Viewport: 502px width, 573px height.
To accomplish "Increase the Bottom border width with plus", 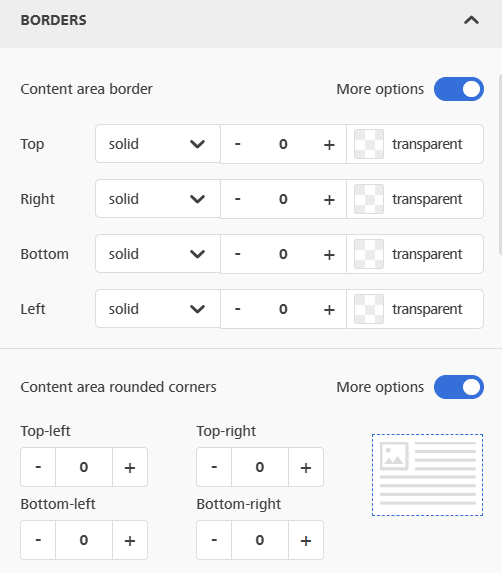I will click(329, 255).
